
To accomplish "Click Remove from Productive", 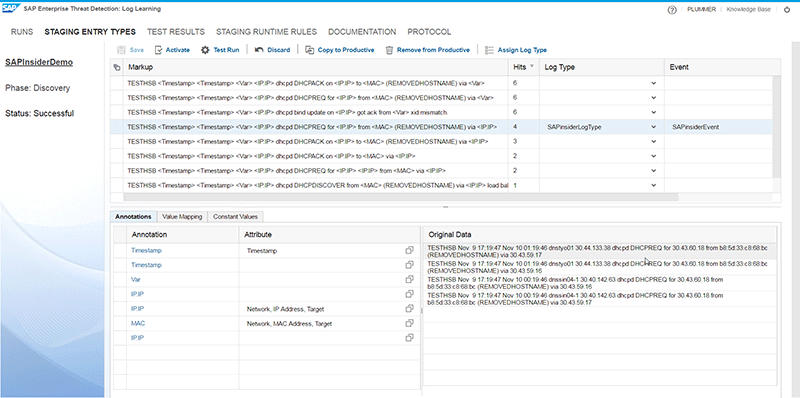I will tap(428, 50).
